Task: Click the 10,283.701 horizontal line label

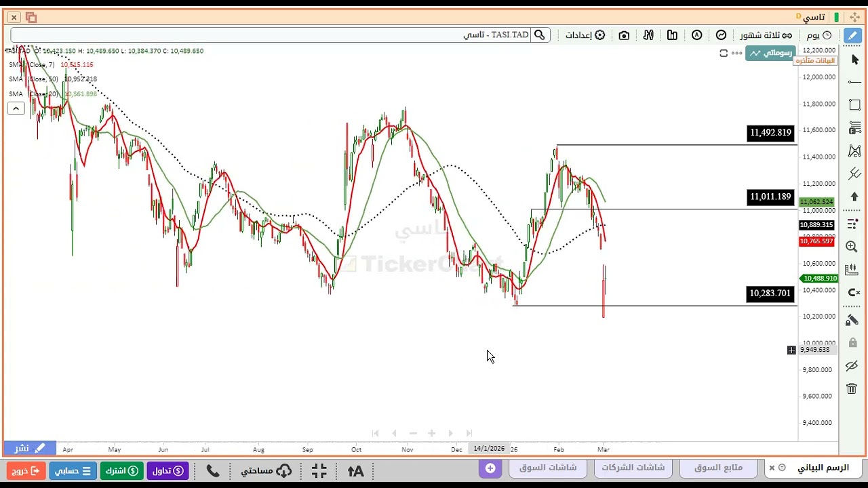Action: [770, 293]
